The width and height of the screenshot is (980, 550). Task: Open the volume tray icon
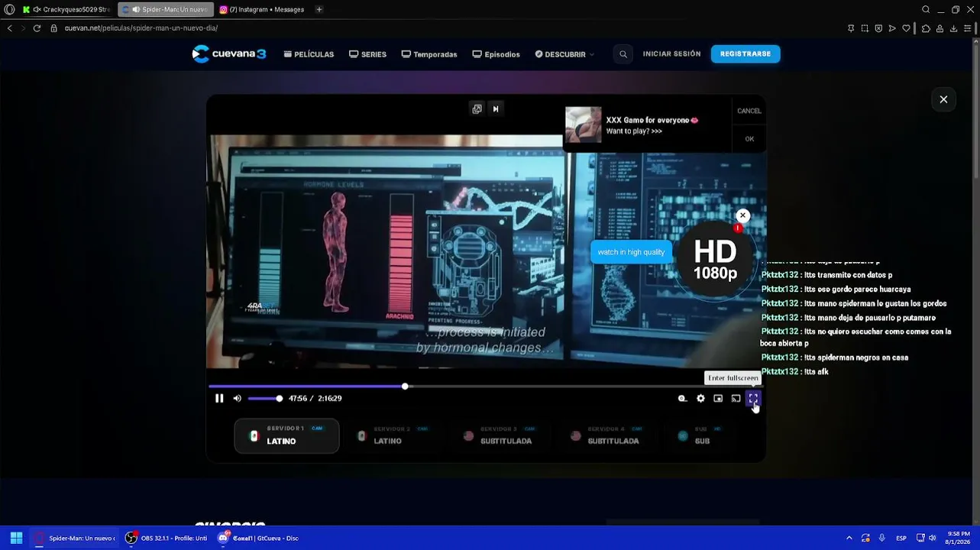tap(933, 538)
